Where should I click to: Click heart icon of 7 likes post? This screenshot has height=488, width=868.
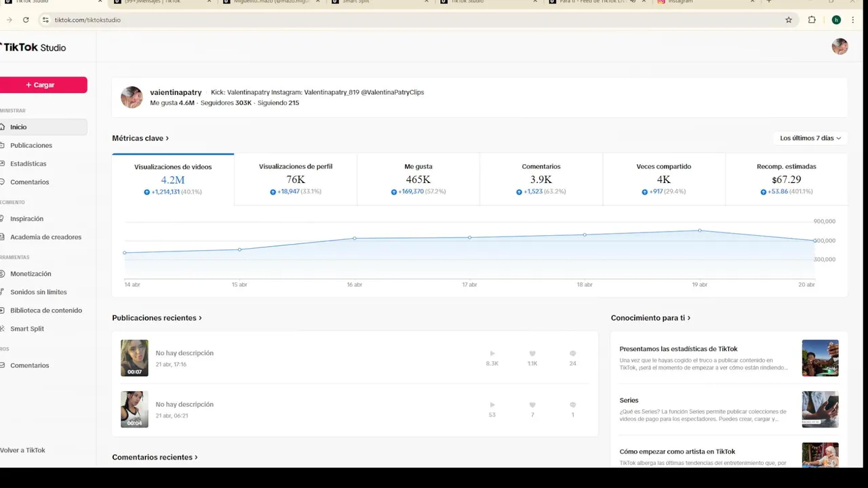(532, 405)
